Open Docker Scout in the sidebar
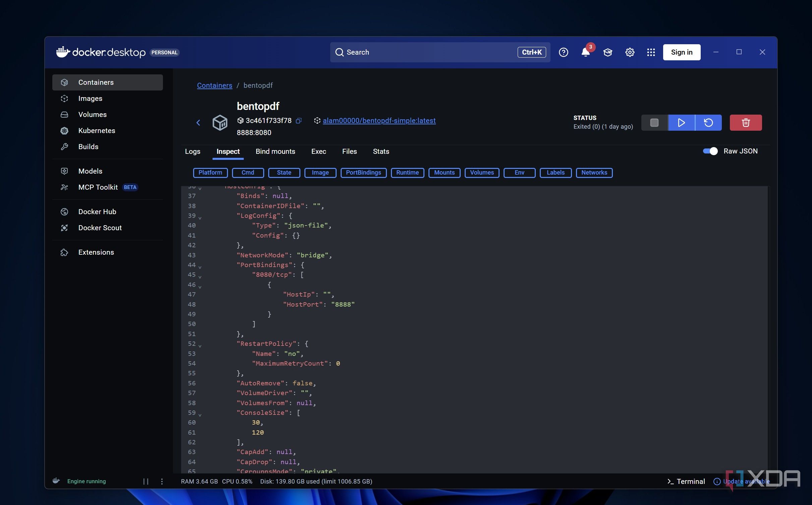 [107, 228]
